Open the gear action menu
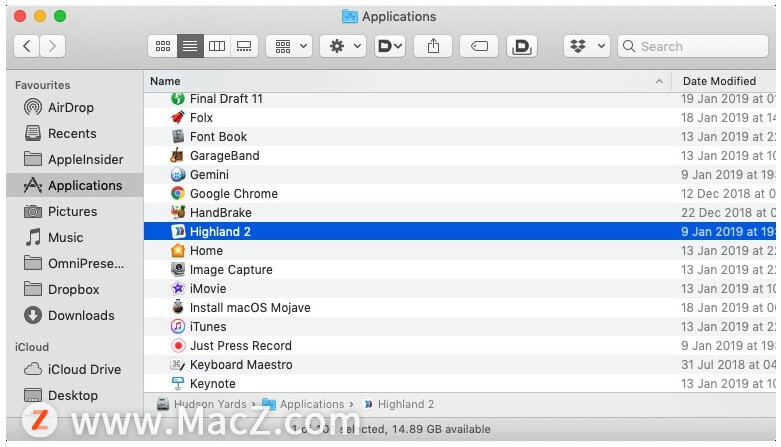Screen dimensions: 781x447 (x=343, y=46)
